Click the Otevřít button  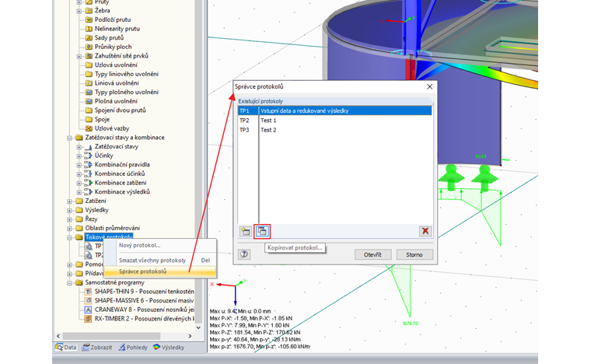click(x=372, y=255)
